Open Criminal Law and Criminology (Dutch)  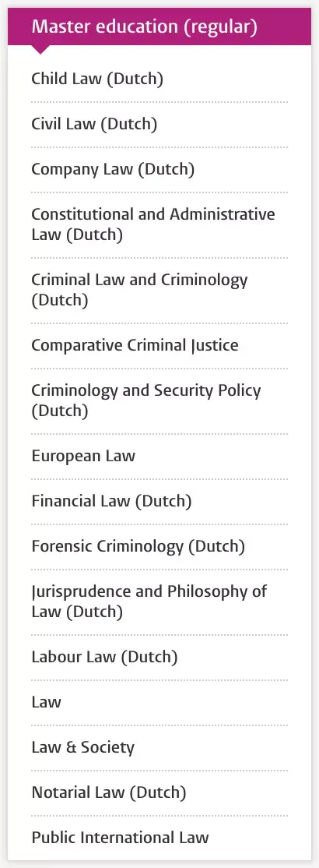139,290
